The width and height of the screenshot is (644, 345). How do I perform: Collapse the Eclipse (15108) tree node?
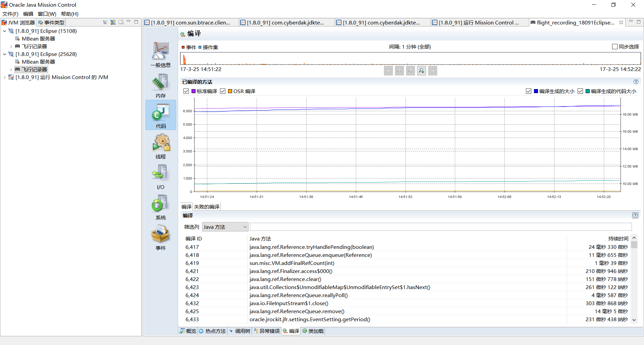pyautogui.click(x=4, y=31)
